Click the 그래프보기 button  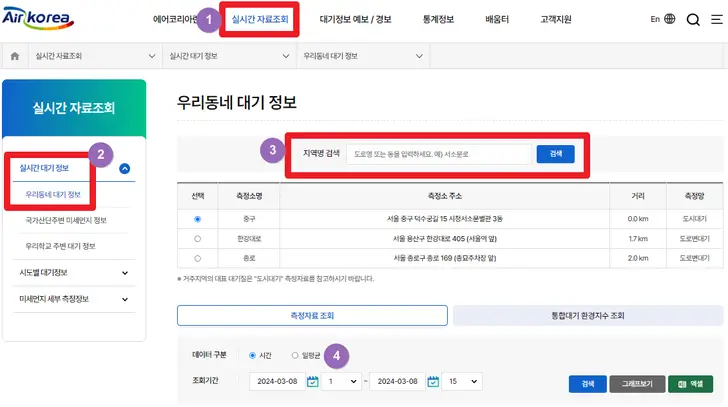point(637,384)
